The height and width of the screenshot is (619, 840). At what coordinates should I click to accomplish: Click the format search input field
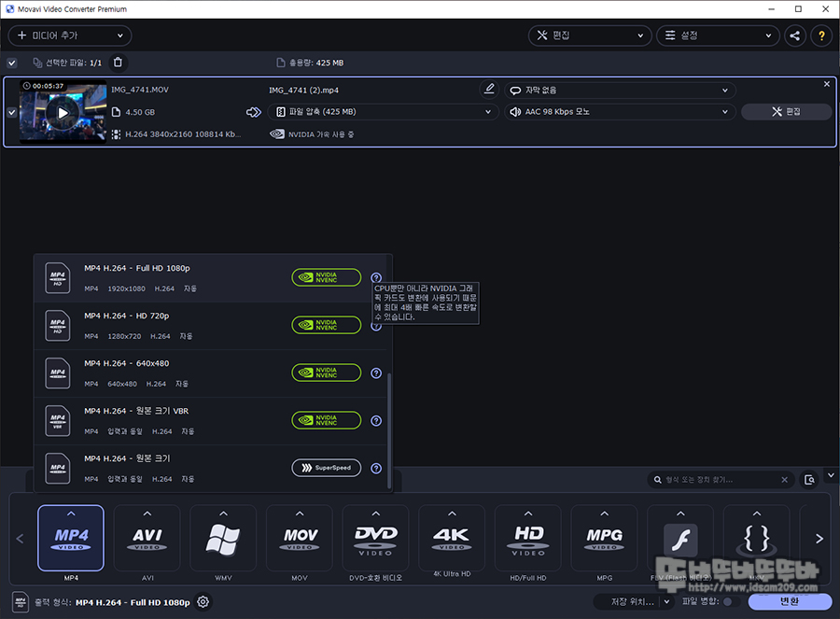pyautogui.click(x=720, y=480)
